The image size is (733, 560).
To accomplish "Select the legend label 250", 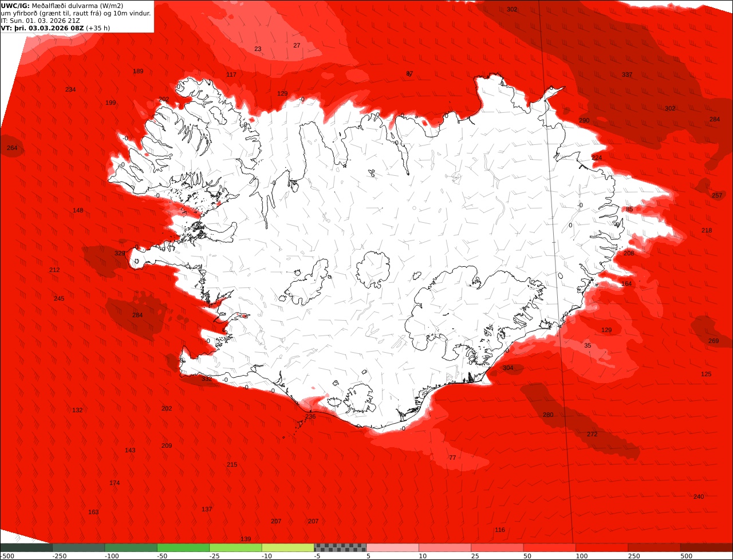I will click(634, 556).
